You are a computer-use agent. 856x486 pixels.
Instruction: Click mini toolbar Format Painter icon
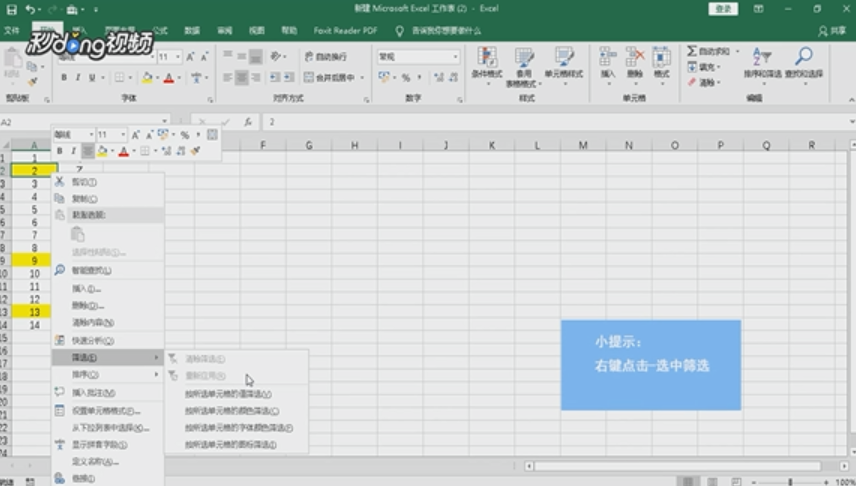coord(195,151)
